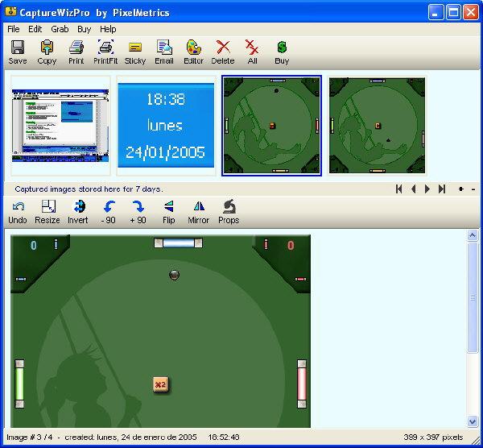
Task: Delete the selected capture
Action: pos(223,52)
